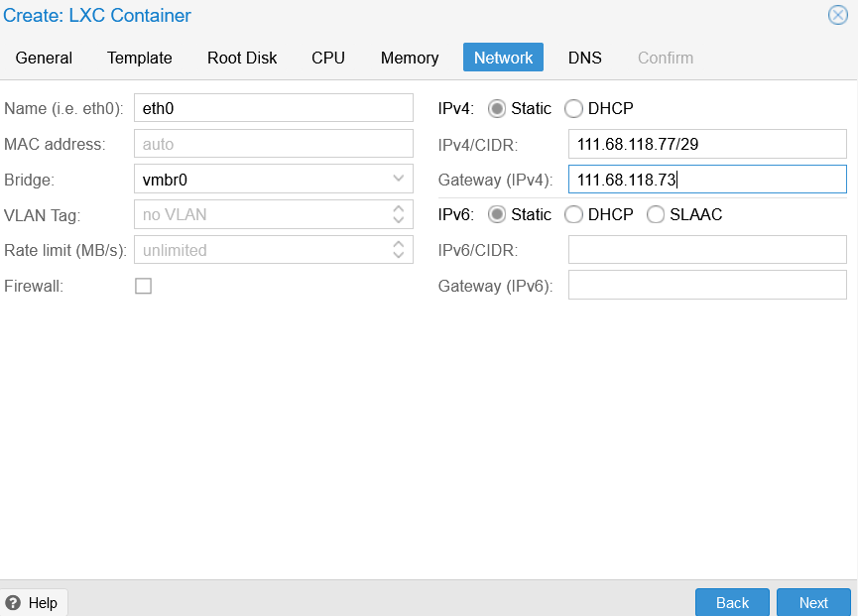
Task: Select IPv4 DHCP radio button
Action: 573,108
